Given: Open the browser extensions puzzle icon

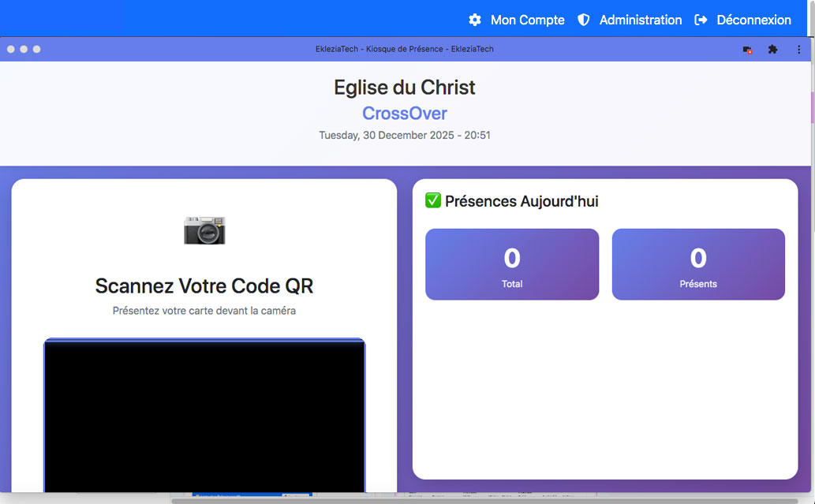Looking at the screenshot, I should pos(772,49).
